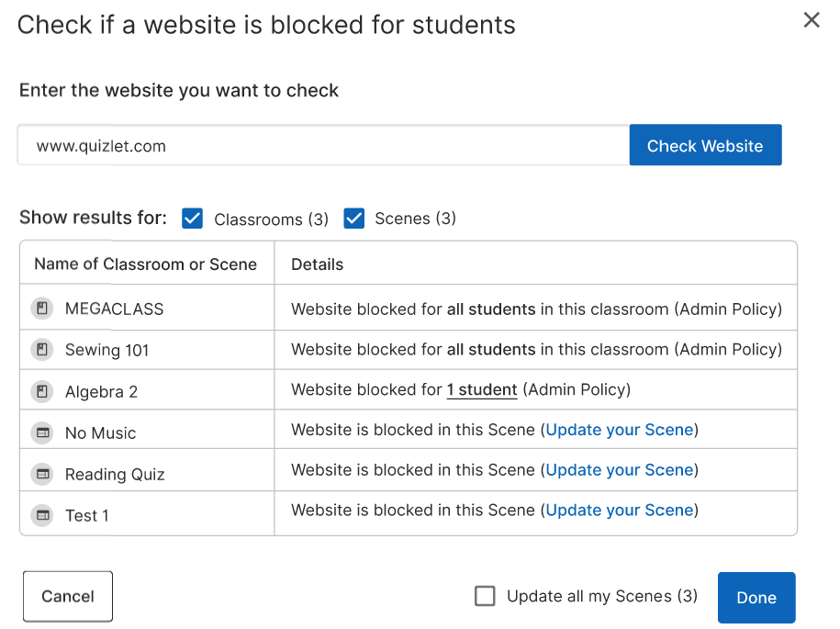Image resolution: width=840 pixels, height=629 pixels.
Task: Enable Update all my Scenes checkbox
Action: [x=485, y=596]
